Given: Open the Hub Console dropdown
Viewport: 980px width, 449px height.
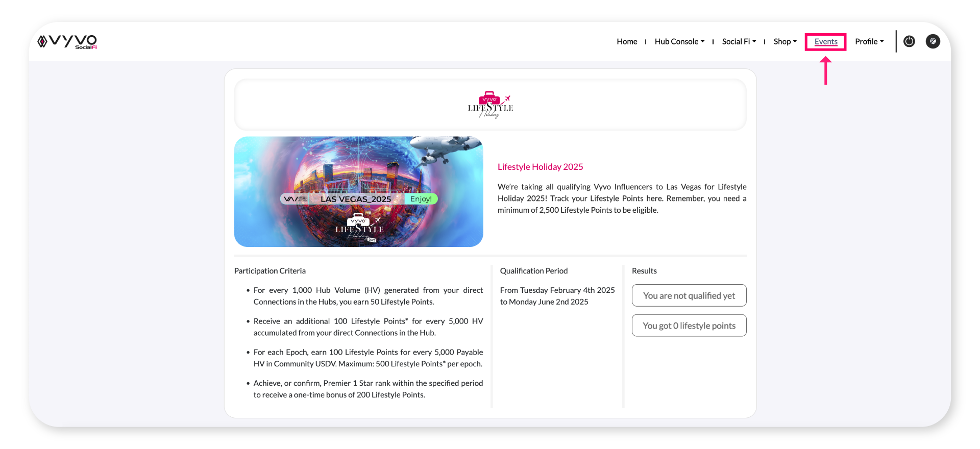Looking at the screenshot, I should (679, 41).
